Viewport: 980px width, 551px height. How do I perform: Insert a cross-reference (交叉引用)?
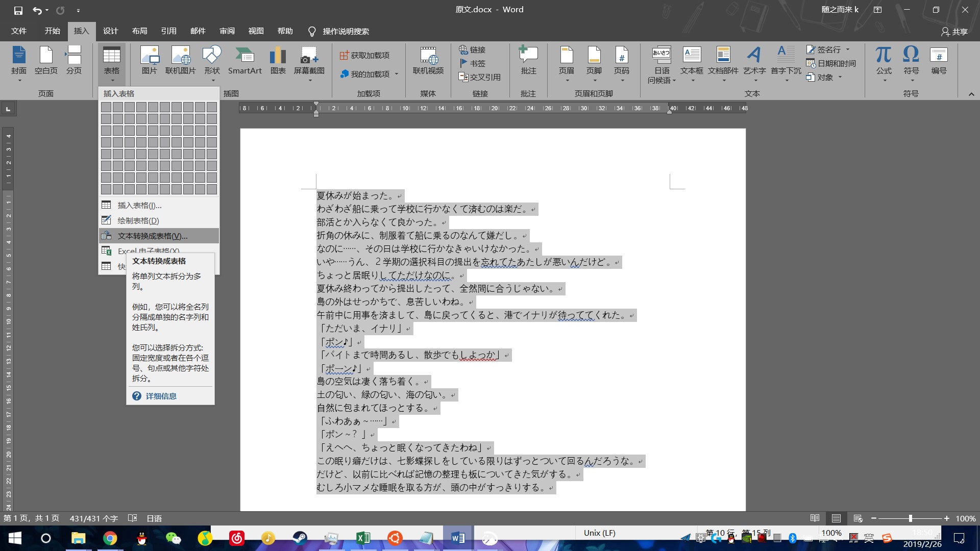pos(479,77)
